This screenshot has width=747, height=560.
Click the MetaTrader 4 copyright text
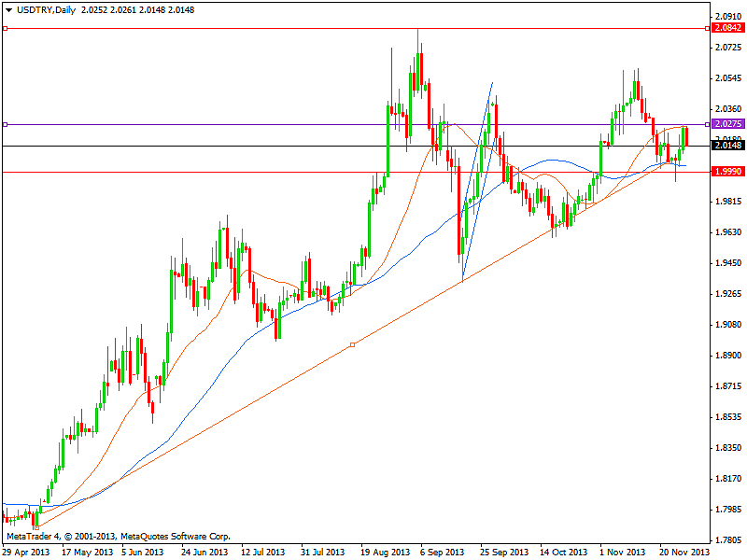pyautogui.click(x=119, y=536)
